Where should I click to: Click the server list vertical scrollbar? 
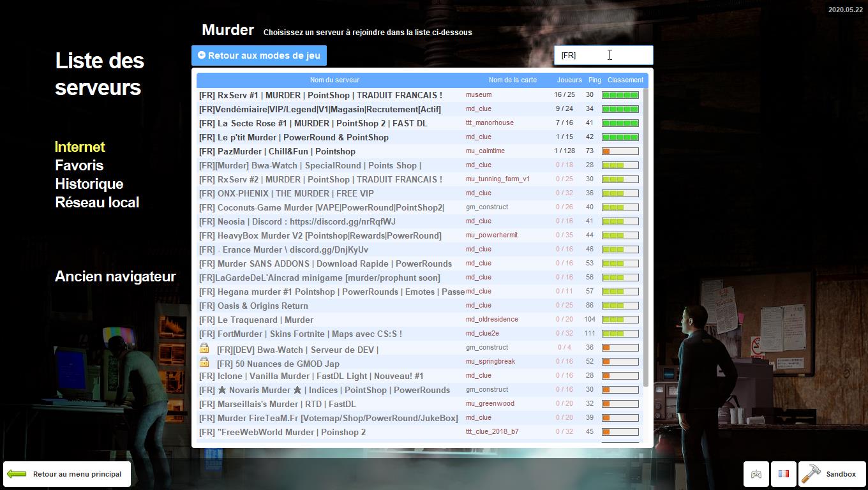click(646, 236)
